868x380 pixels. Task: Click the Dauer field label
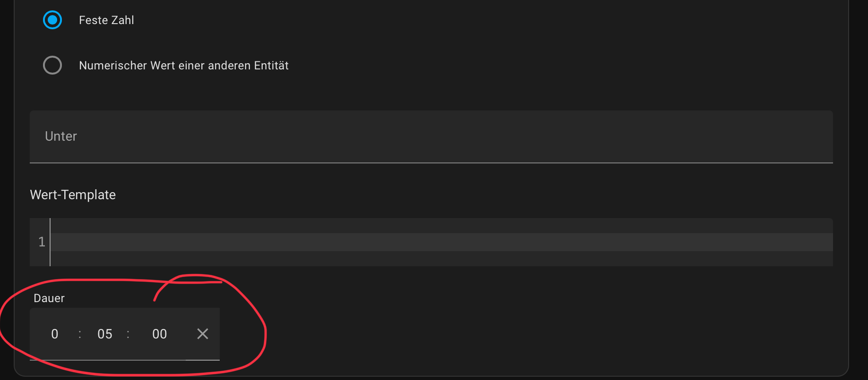[49, 298]
